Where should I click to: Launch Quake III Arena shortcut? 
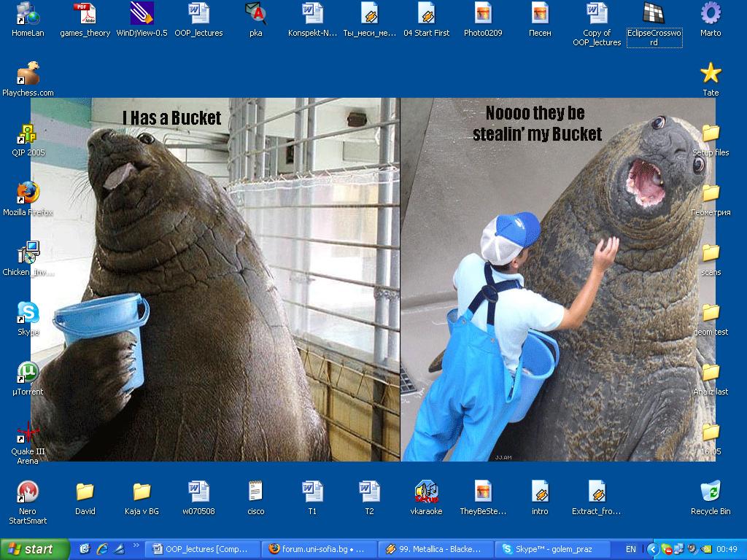tap(28, 432)
